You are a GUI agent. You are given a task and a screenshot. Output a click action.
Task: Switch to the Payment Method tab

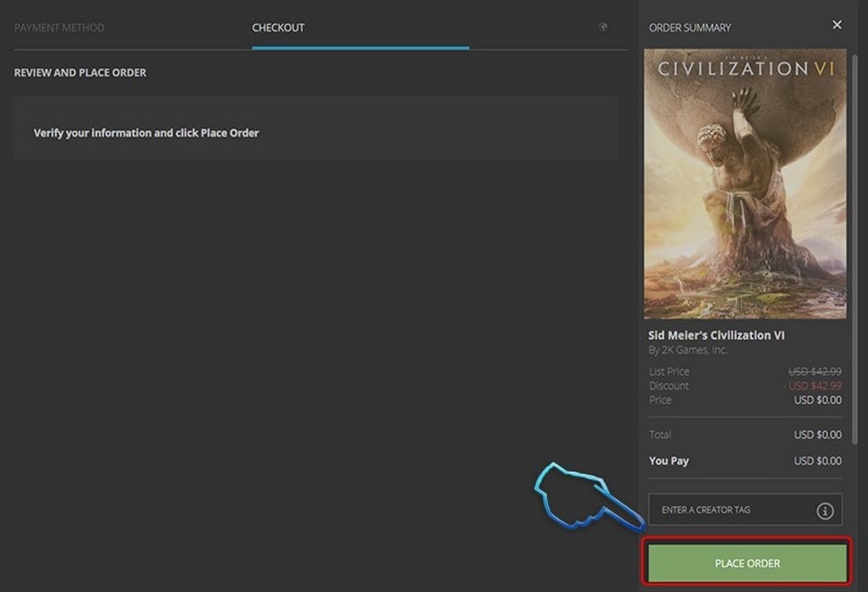tap(60, 28)
